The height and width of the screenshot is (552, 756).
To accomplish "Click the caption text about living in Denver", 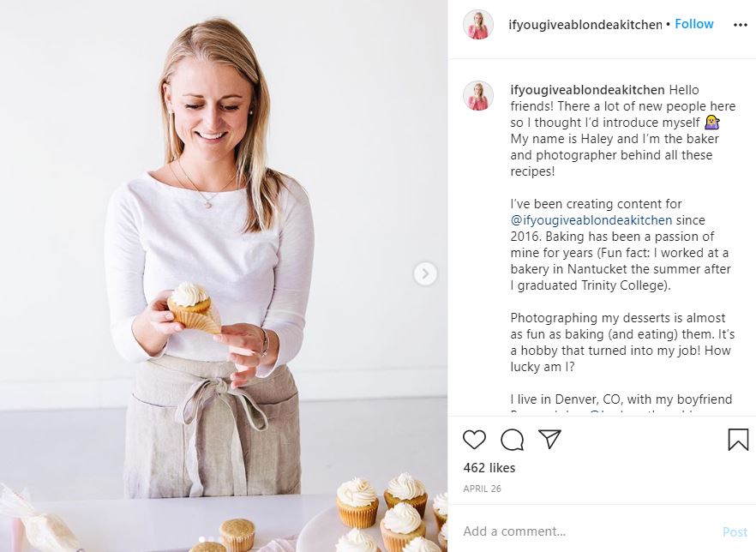I will pyautogui.click(x=621, y=399).
